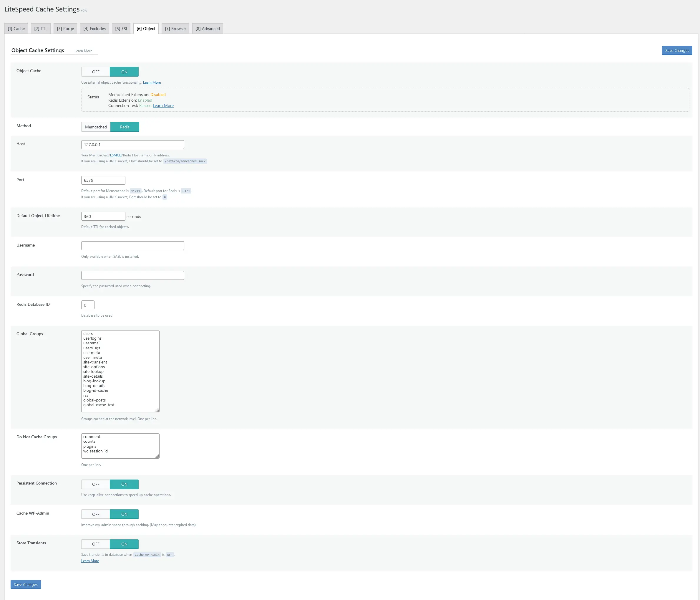Click the Port field showing 6379

click(103, 180)
